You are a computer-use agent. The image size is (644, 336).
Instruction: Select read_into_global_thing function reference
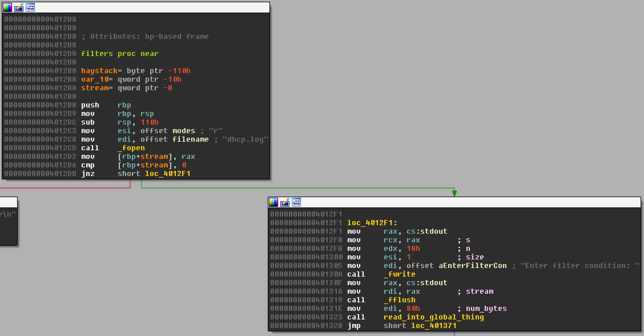pyautogui.click(x=434, y=317)
